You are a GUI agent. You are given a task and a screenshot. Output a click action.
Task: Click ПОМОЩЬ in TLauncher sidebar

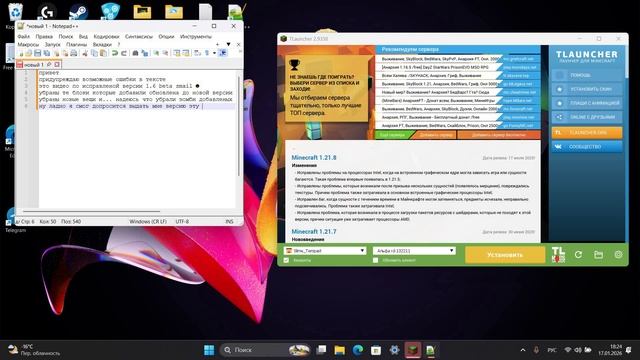click(x=587, y=75)
